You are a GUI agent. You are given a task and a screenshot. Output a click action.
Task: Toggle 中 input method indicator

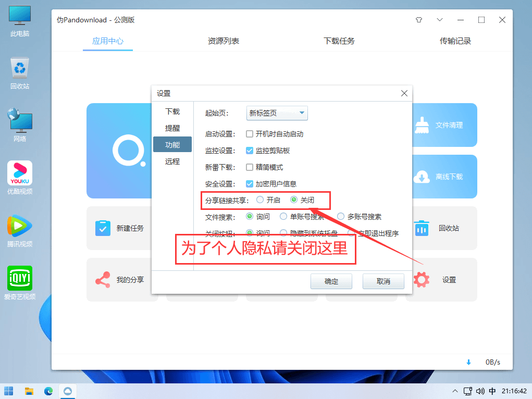click(x=492, y=391)
